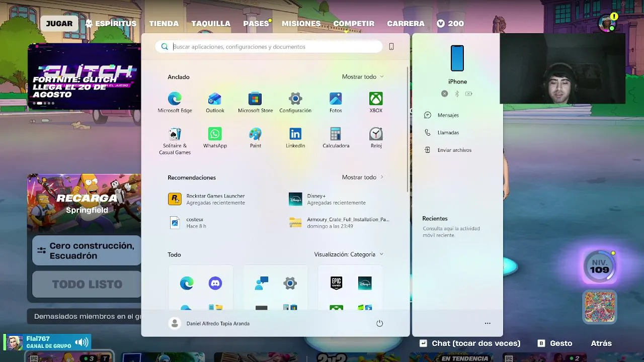Open the Calculadora app
This screenshot has width=644, height=362.
point(336,138)
